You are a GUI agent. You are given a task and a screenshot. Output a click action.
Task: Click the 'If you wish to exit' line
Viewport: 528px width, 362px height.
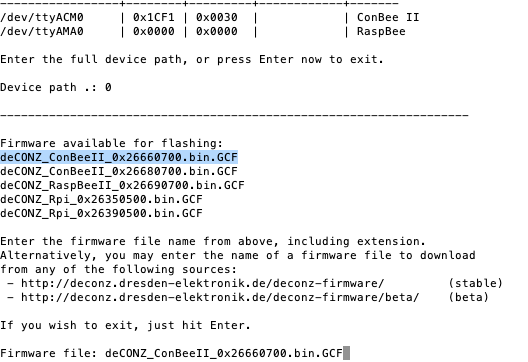[x=125, y=325]
